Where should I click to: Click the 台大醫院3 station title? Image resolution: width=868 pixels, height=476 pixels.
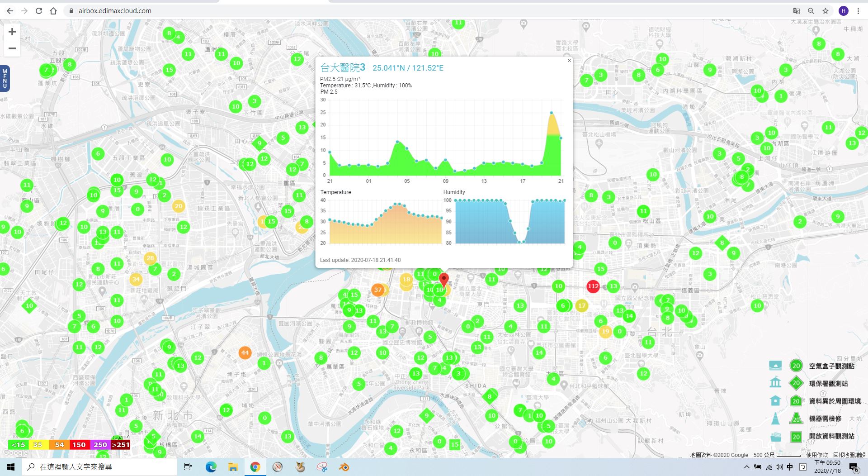[342, 68]
